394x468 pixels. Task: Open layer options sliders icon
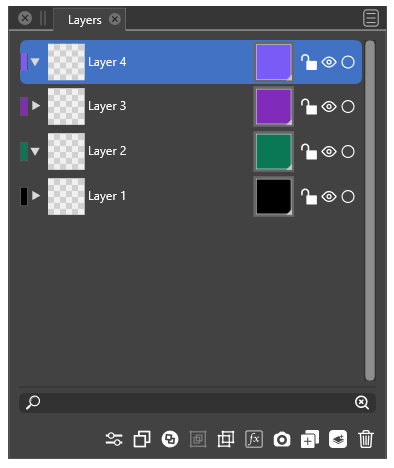point(114,439)
